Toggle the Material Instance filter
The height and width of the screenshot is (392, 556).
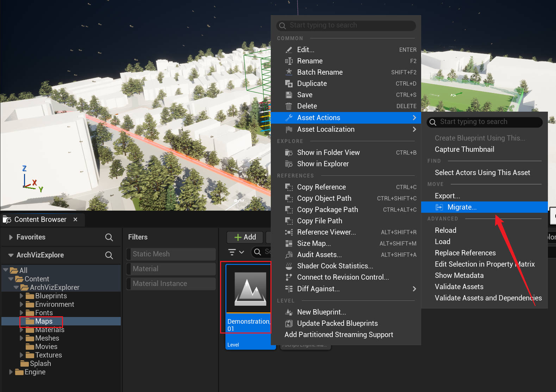click(171, 284)
